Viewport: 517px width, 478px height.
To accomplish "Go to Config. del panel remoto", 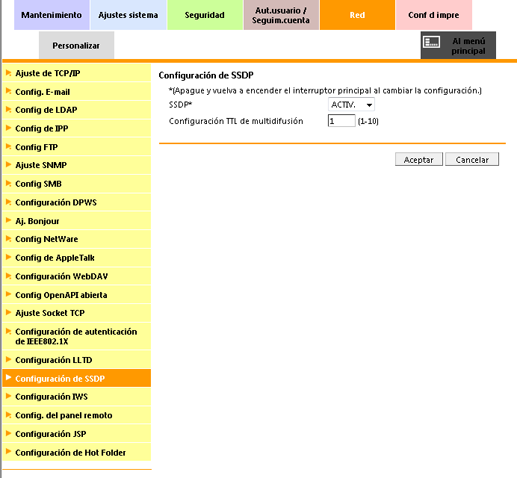I will click(x=77, y=415).
